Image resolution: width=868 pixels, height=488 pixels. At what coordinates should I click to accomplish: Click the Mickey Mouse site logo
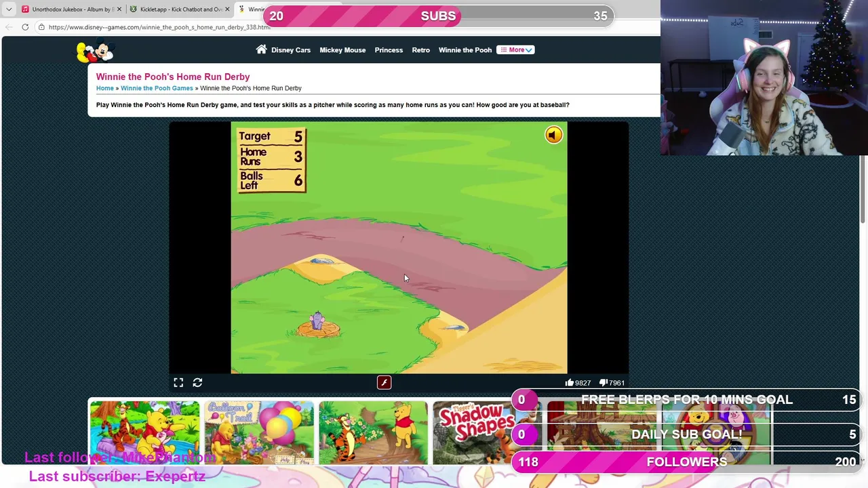(96, 52)
